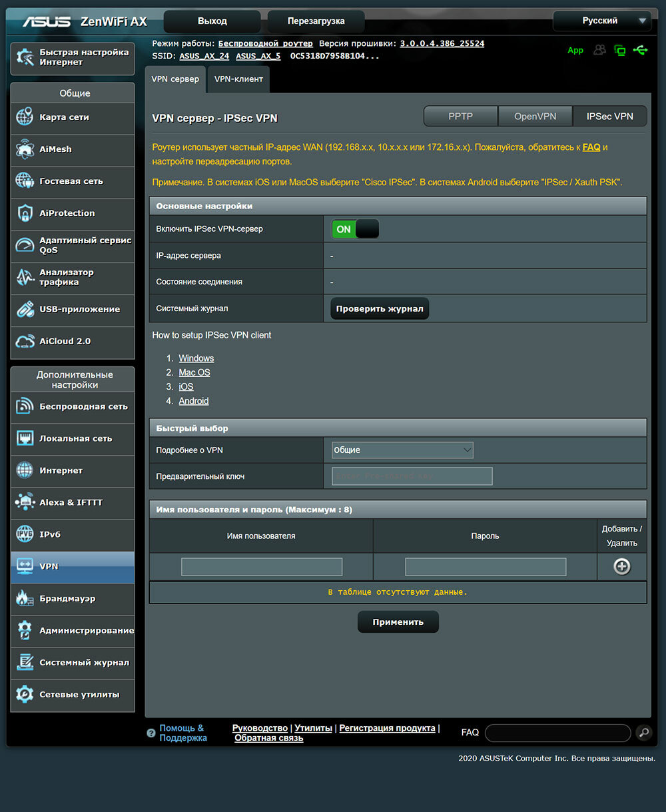Open the Android setup guide link
The width and height of the screenshot is (666, 812).
tap(194, 401)
